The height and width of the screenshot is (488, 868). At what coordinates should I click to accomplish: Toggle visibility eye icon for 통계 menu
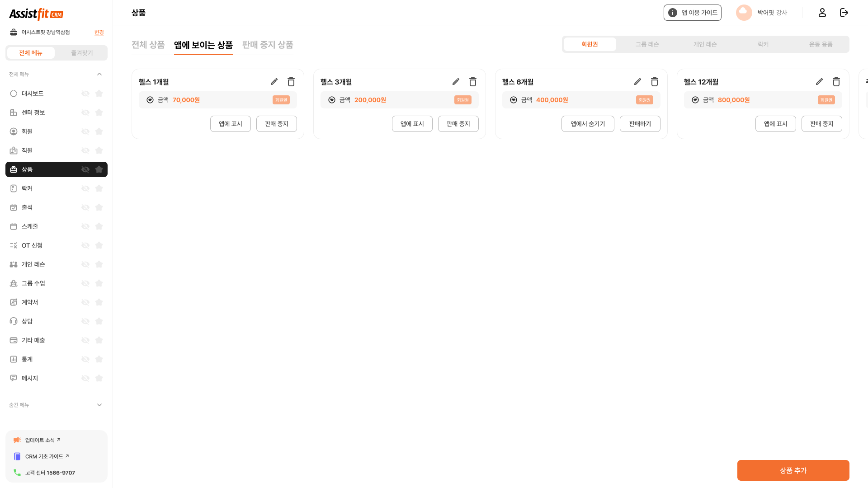(85, 359)
